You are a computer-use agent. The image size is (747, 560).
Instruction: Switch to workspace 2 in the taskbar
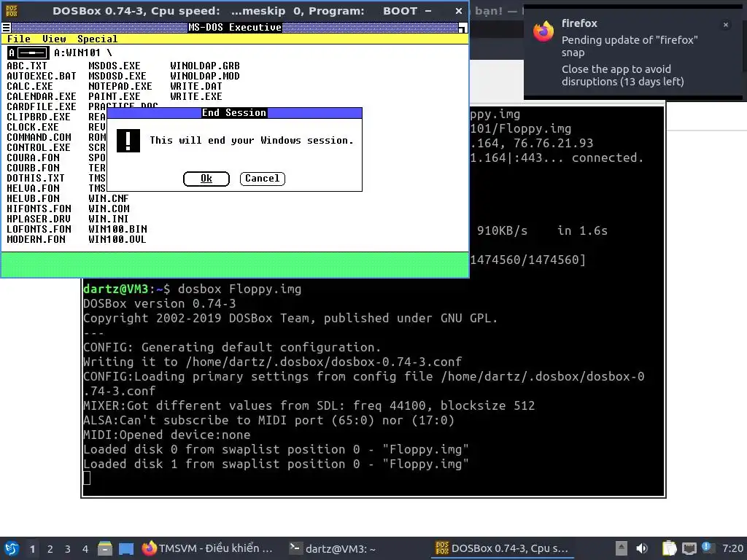tap(50, 549)
